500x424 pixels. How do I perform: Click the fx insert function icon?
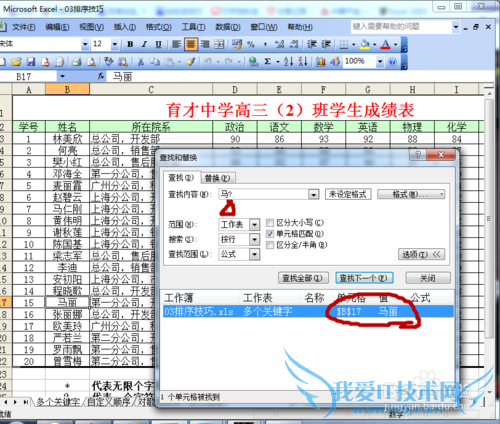point(101,76)
